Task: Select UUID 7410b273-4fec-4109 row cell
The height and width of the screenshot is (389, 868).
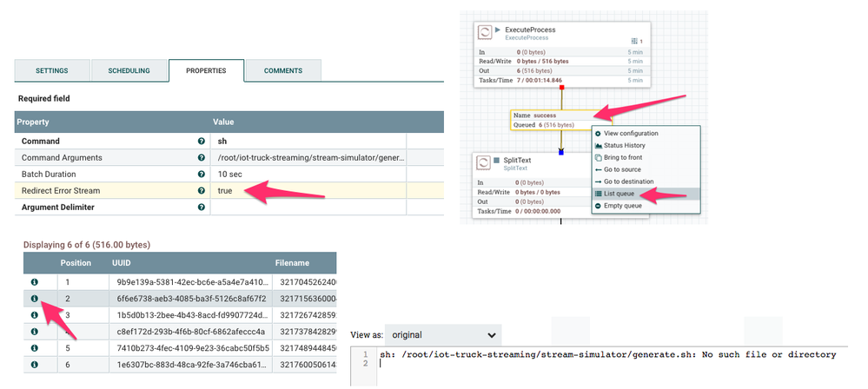Action: (191, 348)
